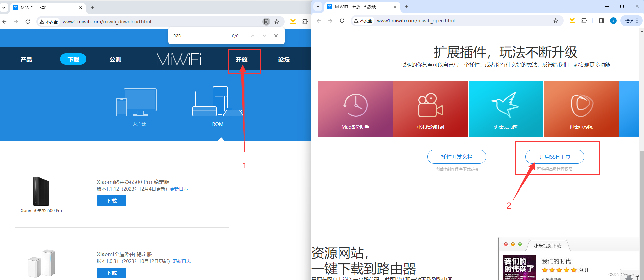The image size is (644, 280).
Task: Click yellow download extension icon in left window
Action: pos(293,22)
